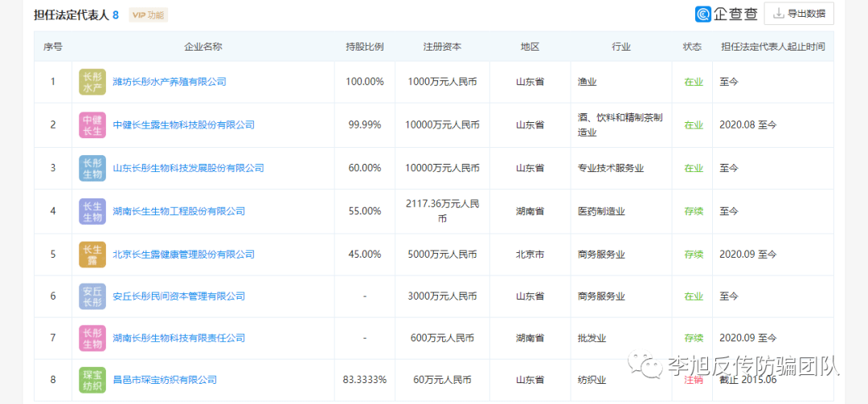868x404 pixels.
Task: Click the 注册资本 column header
Action: pyautogui.click(x=442, y=47)
